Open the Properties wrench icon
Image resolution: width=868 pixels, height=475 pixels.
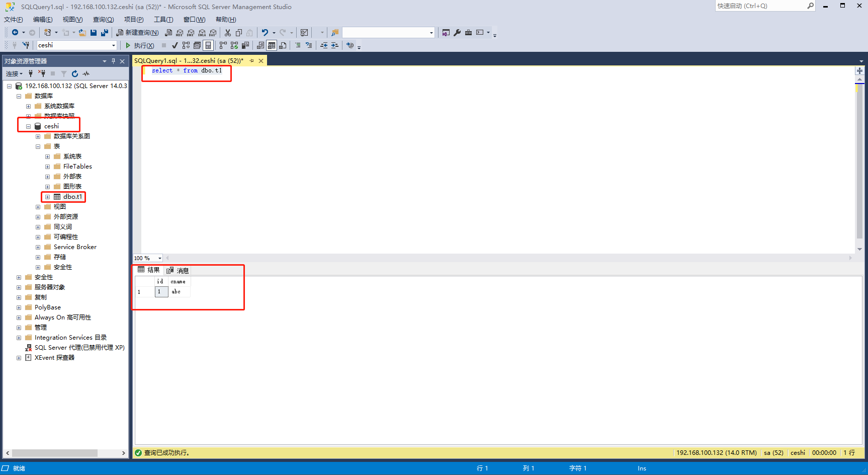(457, 32)
